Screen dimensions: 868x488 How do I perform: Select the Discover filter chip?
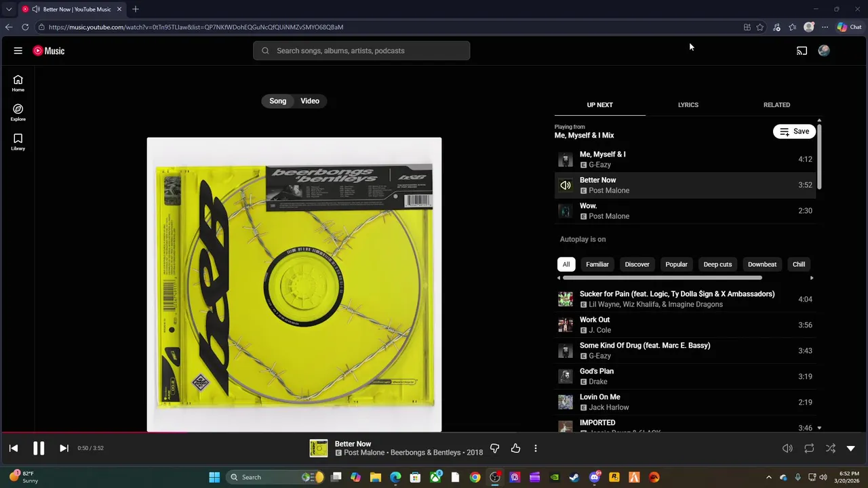pos(637,264)
